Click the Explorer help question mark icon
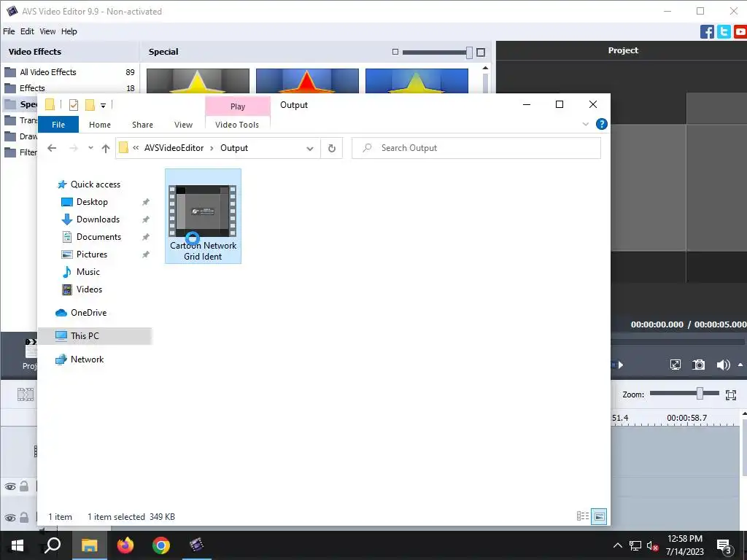Image resolution: width=747 pixels, height=560 pixels. pyautogui.click(x=602, y=124)
